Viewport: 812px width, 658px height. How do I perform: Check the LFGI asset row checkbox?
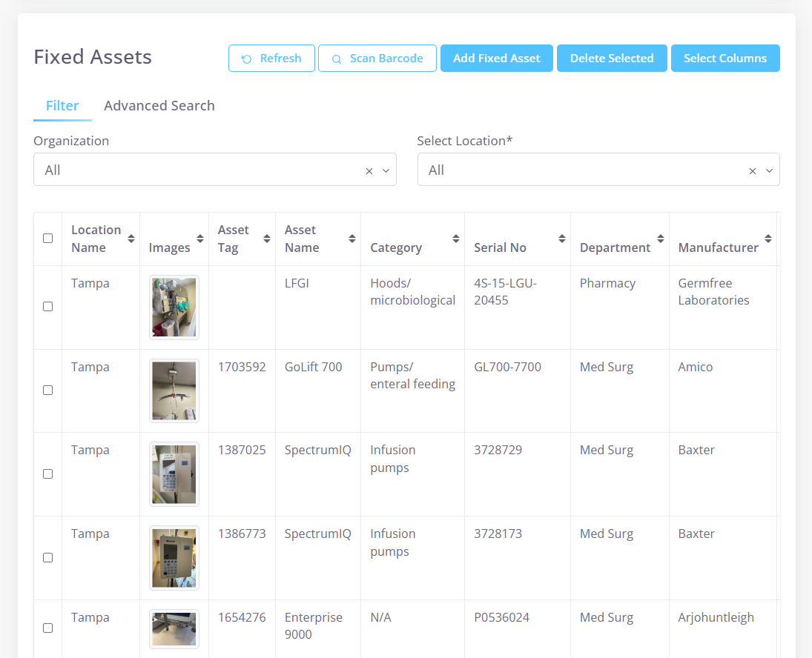point(48,307)
